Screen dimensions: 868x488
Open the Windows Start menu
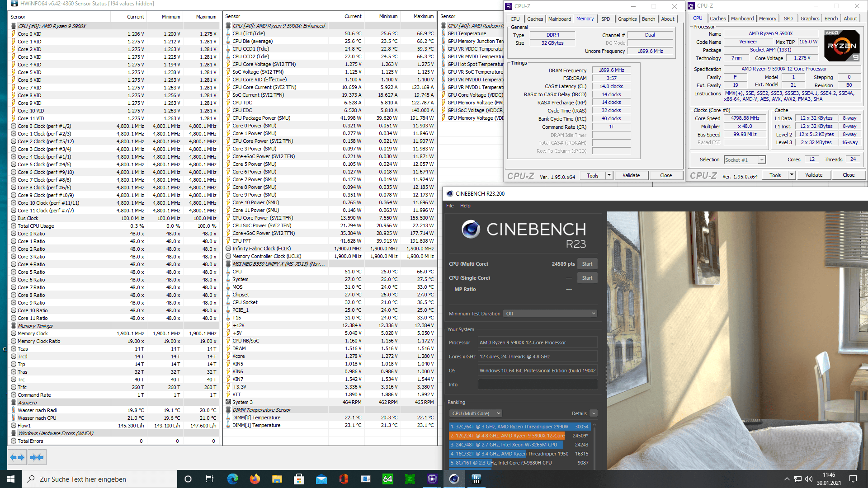click(11, 479)
